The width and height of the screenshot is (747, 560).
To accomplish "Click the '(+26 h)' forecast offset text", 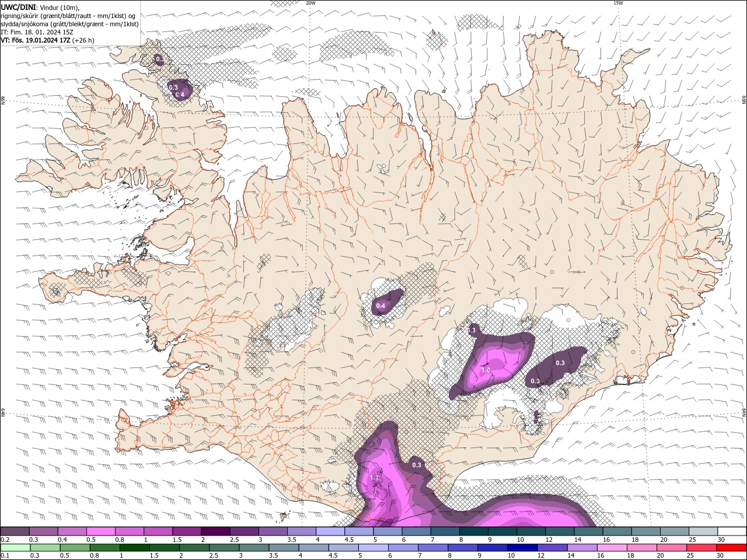I will pyautogui.click(x=83, y=40).
